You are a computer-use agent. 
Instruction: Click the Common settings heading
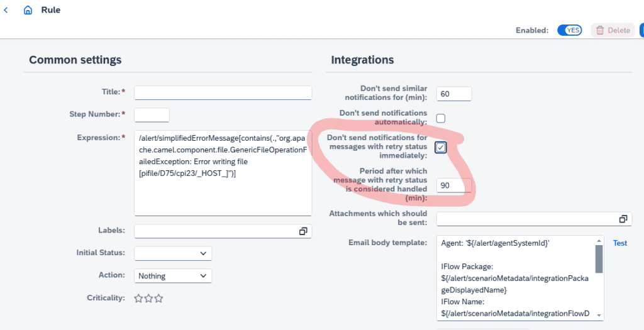coord(75,60)
